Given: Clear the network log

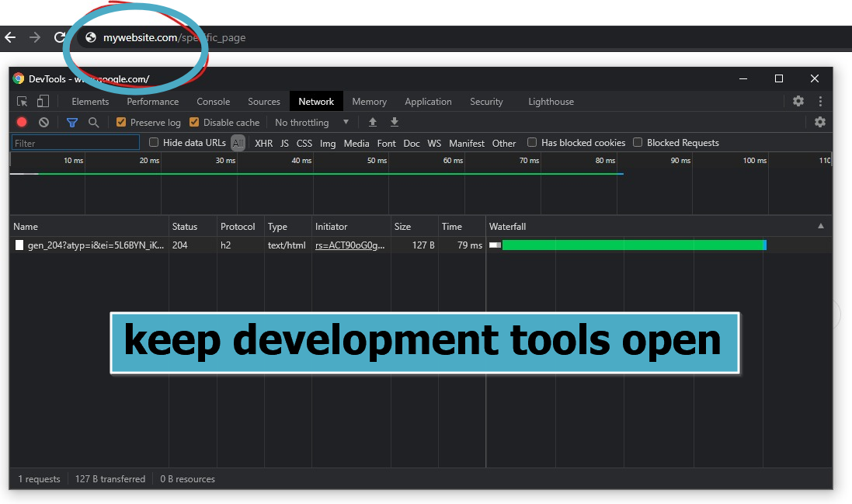Looking at the screenshot, I should tap(44, 122).
